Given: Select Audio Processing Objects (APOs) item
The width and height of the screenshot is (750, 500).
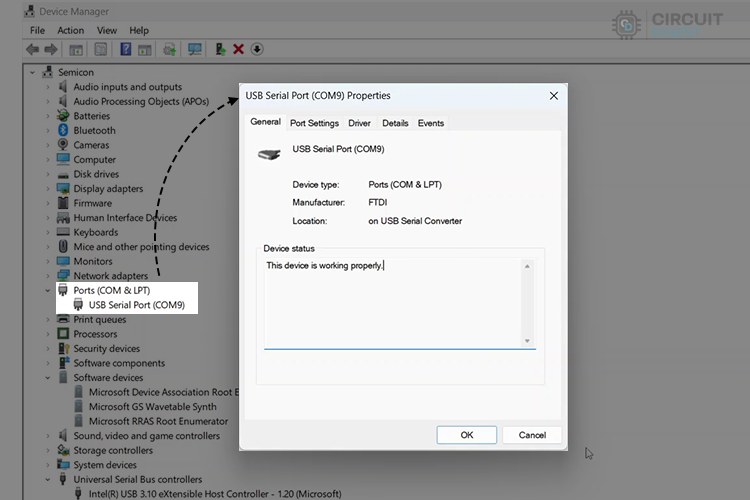Looking at the screenshot, I should 141,101.
